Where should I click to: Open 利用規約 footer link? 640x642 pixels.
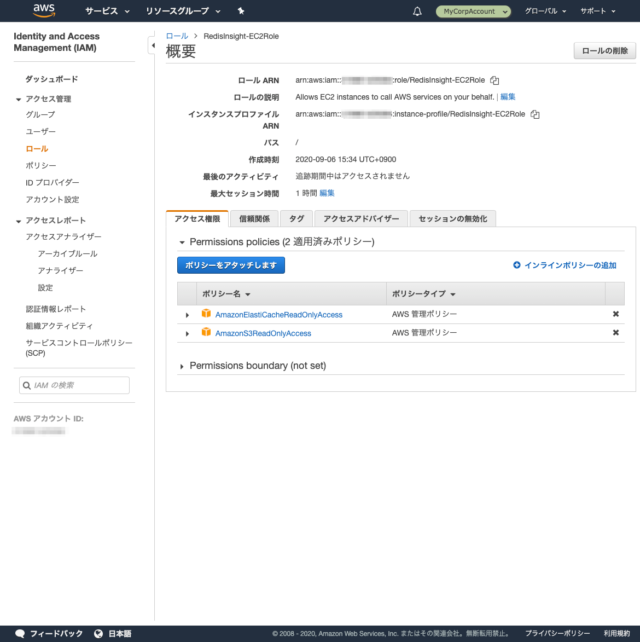pyautogui.click(x=617, y=633)
